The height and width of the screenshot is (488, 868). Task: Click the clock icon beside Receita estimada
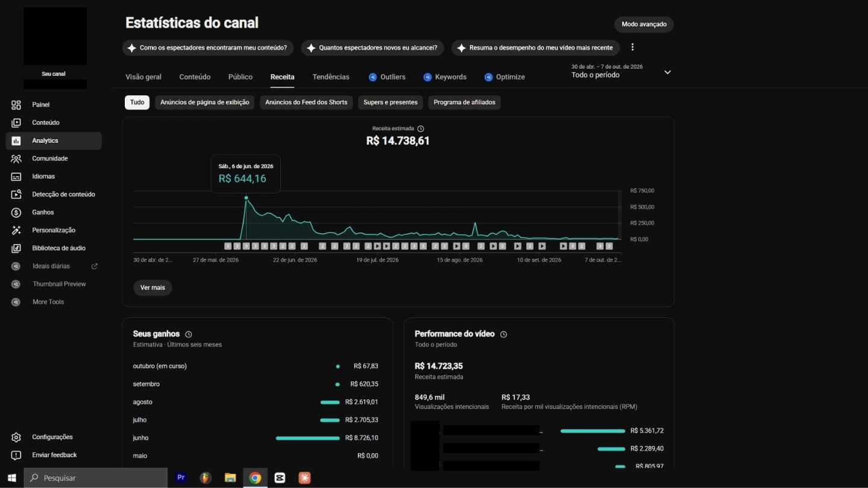[x=421, y=128]
